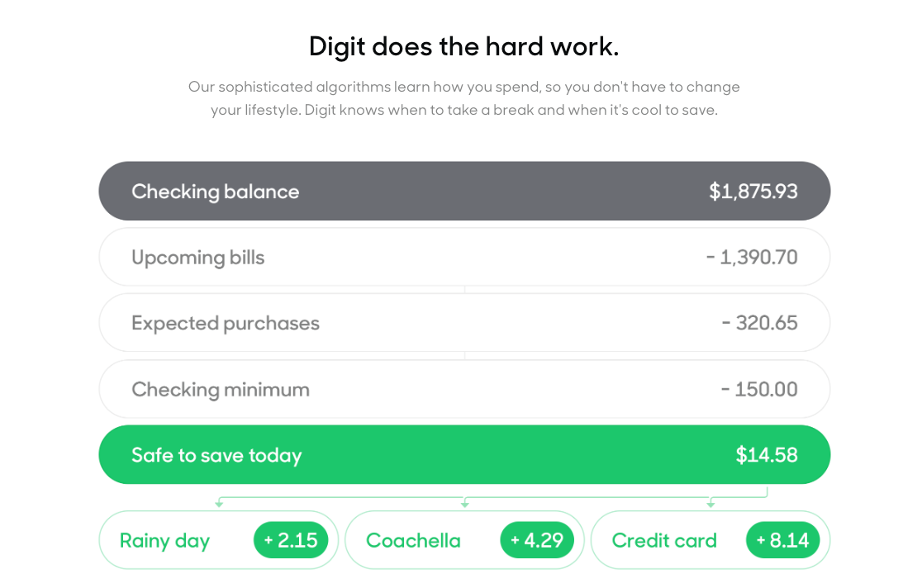Open the Credit card goal pill
Image resolution: width=922 pixels, height=588 pixels.
click(711, 540)
